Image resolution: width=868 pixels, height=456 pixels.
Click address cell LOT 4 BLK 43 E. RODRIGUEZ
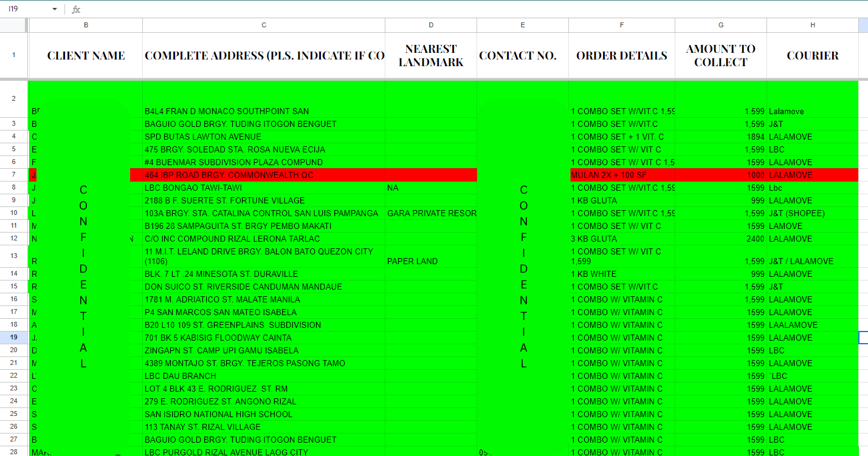[x=264, y=389]
